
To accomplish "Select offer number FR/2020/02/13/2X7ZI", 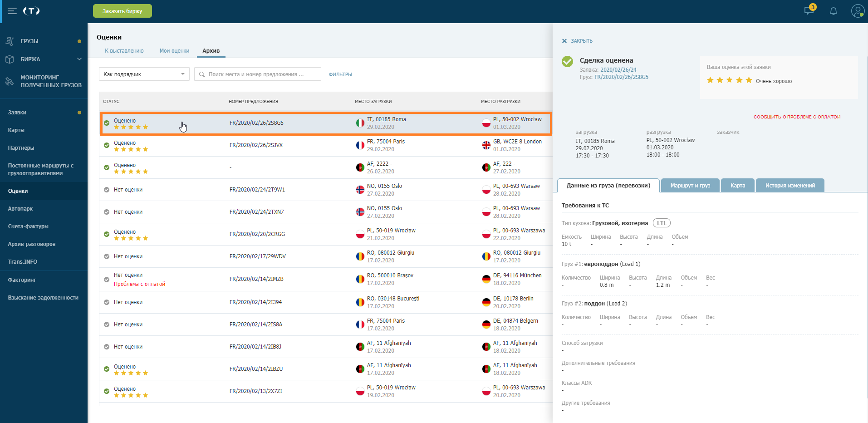I will click(x=255, y=391).
